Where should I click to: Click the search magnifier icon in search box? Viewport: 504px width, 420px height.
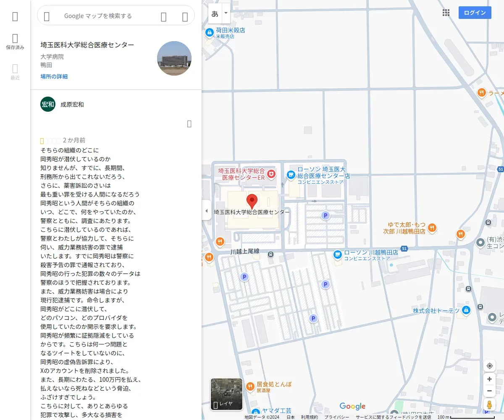coord(164,16)
